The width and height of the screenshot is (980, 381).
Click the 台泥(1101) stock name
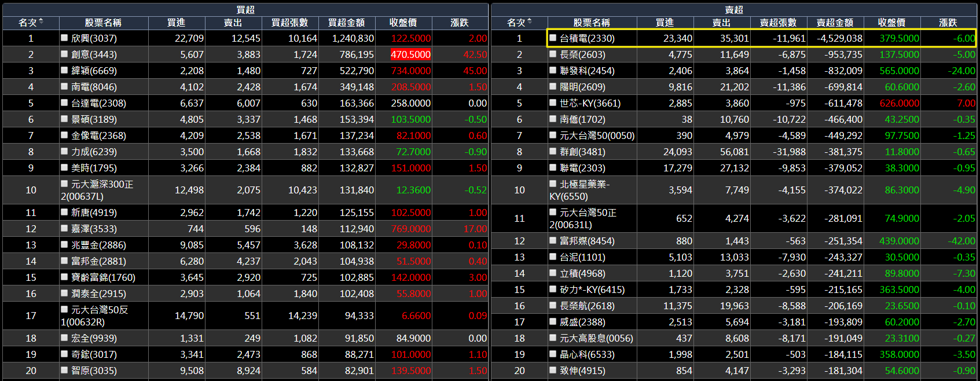click(582, 257)
